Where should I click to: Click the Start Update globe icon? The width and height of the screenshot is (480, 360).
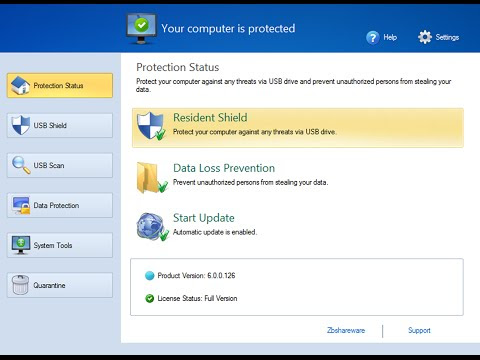(x=152, y=227)
